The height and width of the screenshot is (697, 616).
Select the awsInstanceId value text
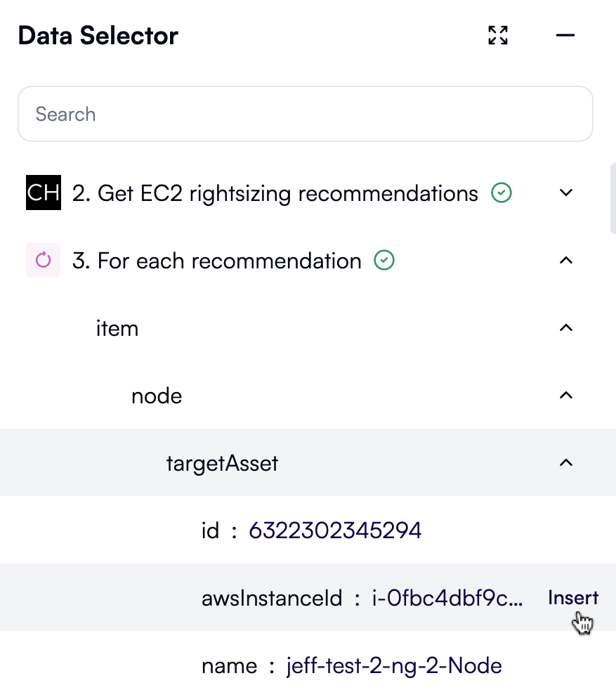(447, 598)
